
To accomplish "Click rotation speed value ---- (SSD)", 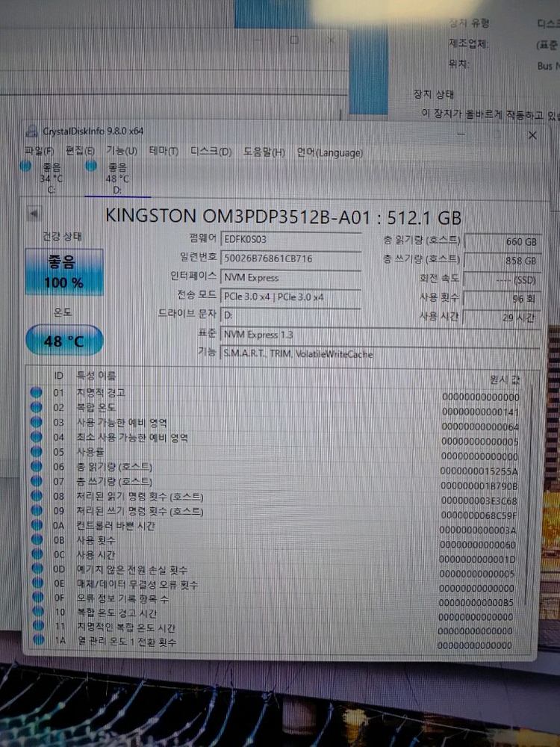I will pyautogui.click(x=503, y=280).
